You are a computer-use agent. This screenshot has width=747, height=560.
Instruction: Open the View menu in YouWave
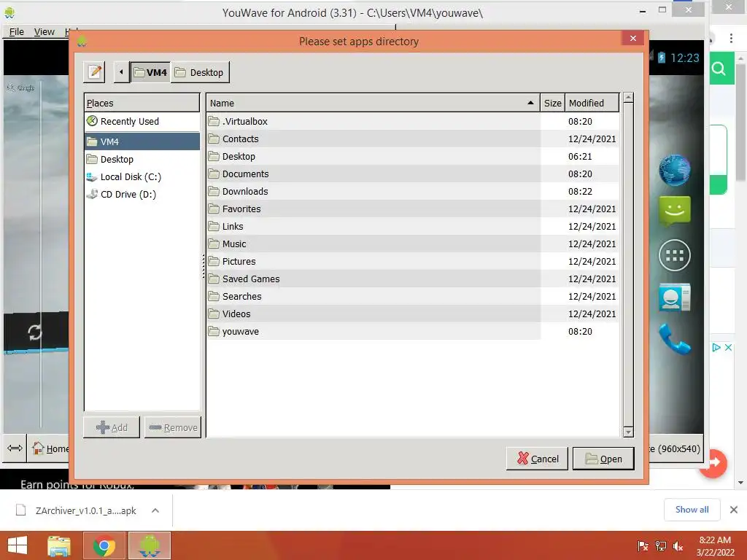click(x=44, y=31)
